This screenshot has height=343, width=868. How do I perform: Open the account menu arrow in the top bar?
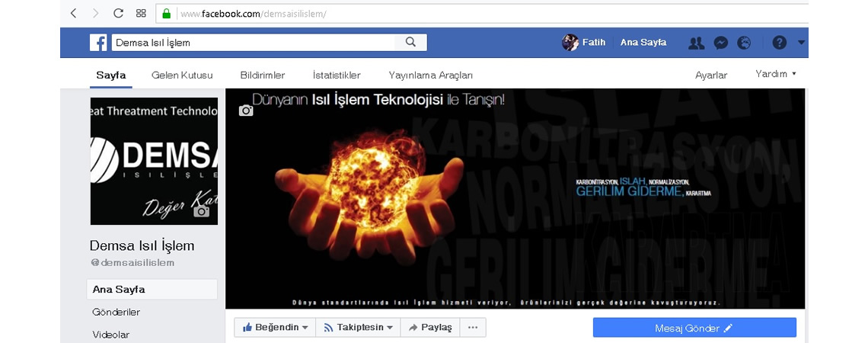tap(801, 43)
